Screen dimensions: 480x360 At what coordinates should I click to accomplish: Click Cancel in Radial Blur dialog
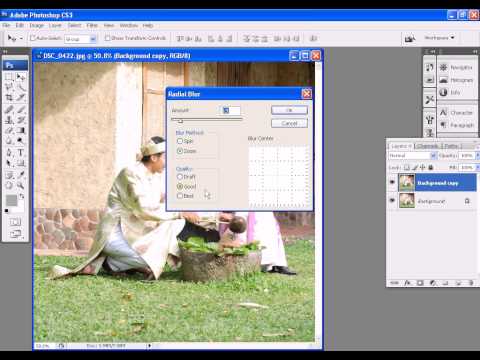click(x=289, y=124)
